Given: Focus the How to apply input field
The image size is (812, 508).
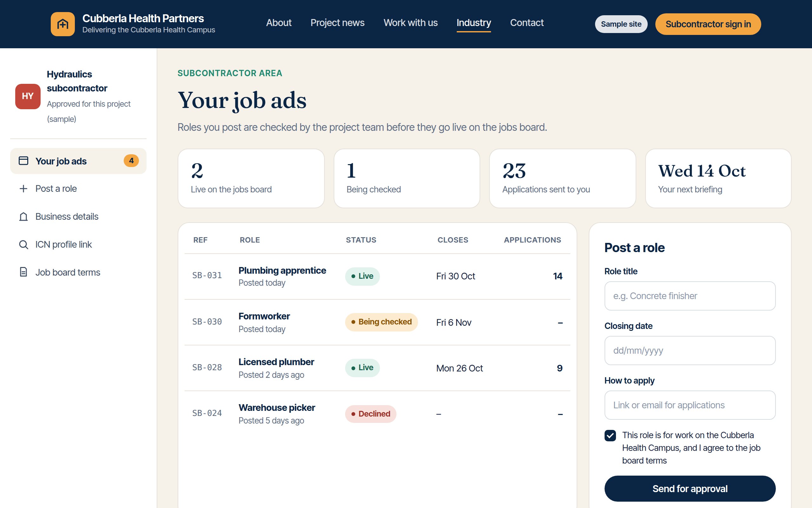Looking at the screenshot, I should click(x=690, y=405).
